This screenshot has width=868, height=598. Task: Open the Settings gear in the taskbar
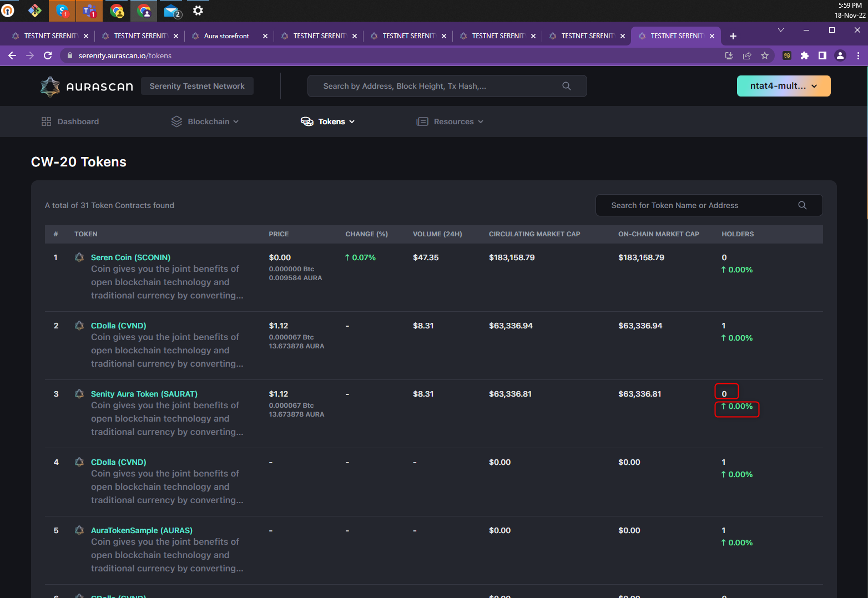point(198,10)
